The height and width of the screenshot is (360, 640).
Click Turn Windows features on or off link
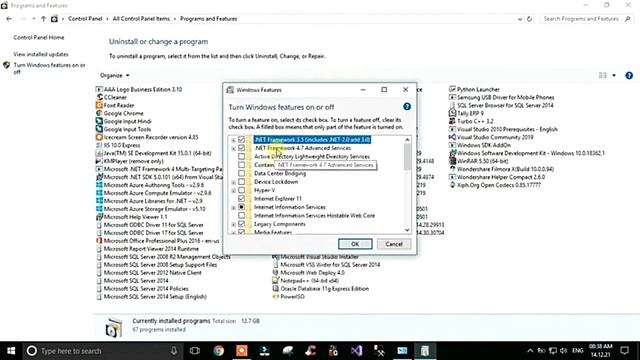click(49, 68)
